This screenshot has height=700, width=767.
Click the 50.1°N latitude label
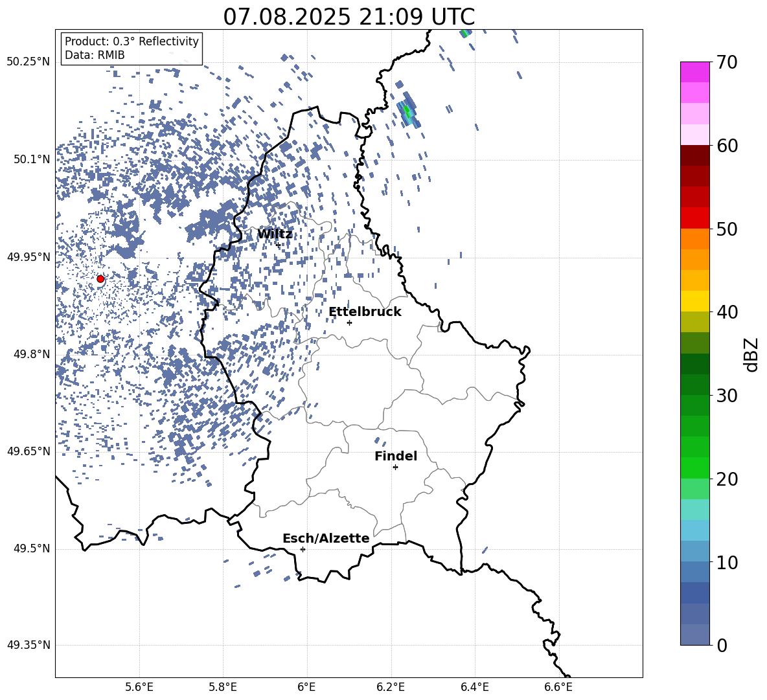(31, 160)
